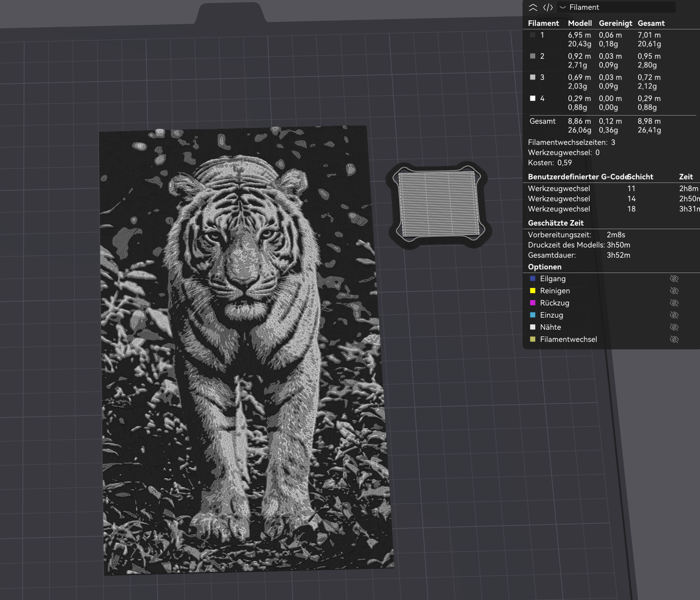The height and width of the screenshot is (600, 700).
Task: Click the Werkzeugwechsel: 0 line
Action: pos(564,153)
